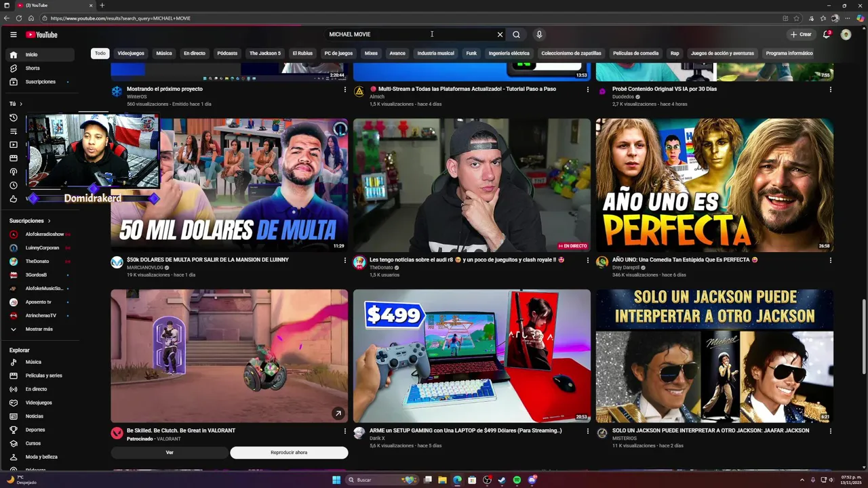Refresh the page in the browser
Image resolution: width=868 pixels, height=488 pixels.
pos(19,18)
